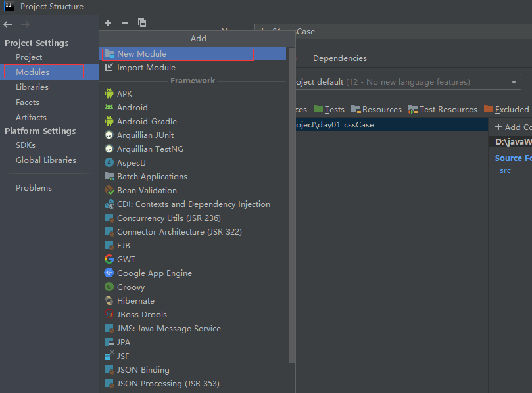Click the JPA framework icon

click(109, 342)
